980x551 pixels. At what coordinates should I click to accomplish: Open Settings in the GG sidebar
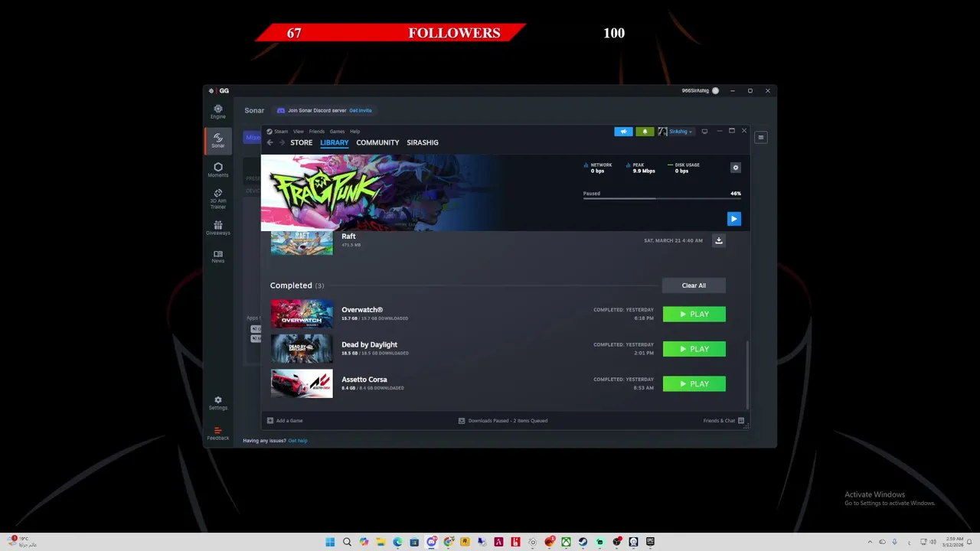click(x=218, y=403)
